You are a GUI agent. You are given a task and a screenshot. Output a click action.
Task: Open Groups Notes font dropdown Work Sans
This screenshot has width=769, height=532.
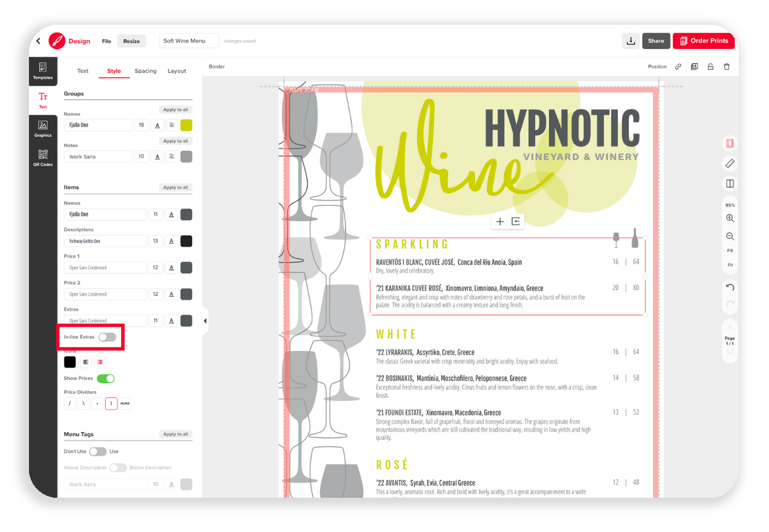pyautogui.click(x=98, y=157)
